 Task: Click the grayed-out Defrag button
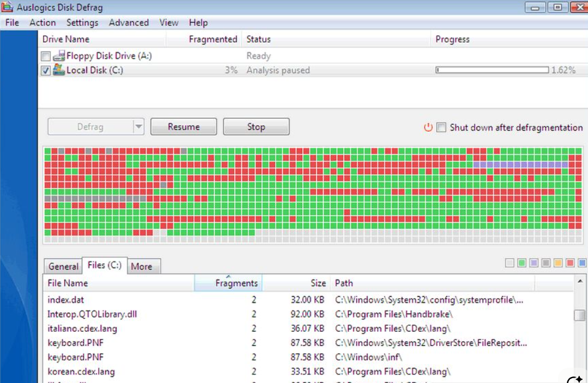[90, 126]
